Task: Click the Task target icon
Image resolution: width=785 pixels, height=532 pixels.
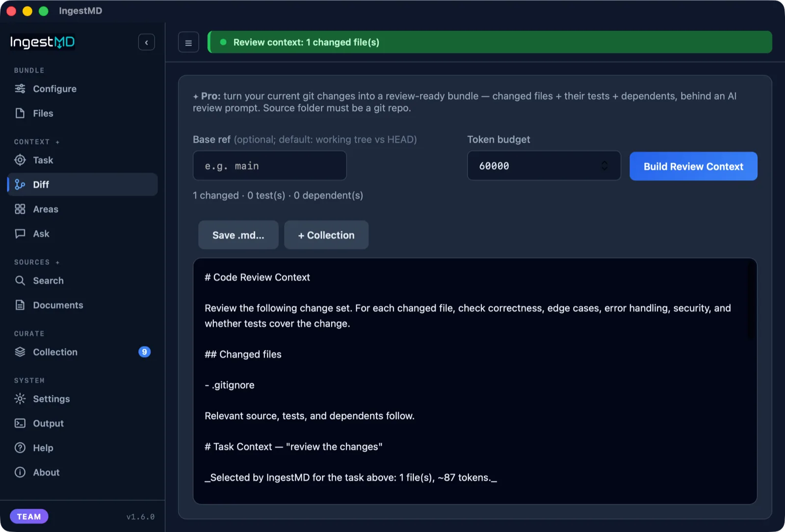Action: coord(20,160)
